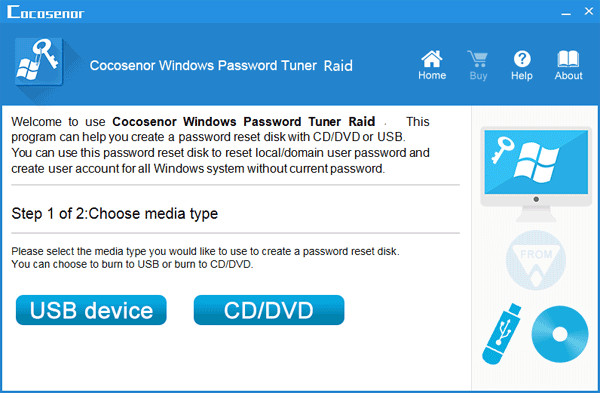
Task: Close the Cocosenor window
Action: point(589,11)
